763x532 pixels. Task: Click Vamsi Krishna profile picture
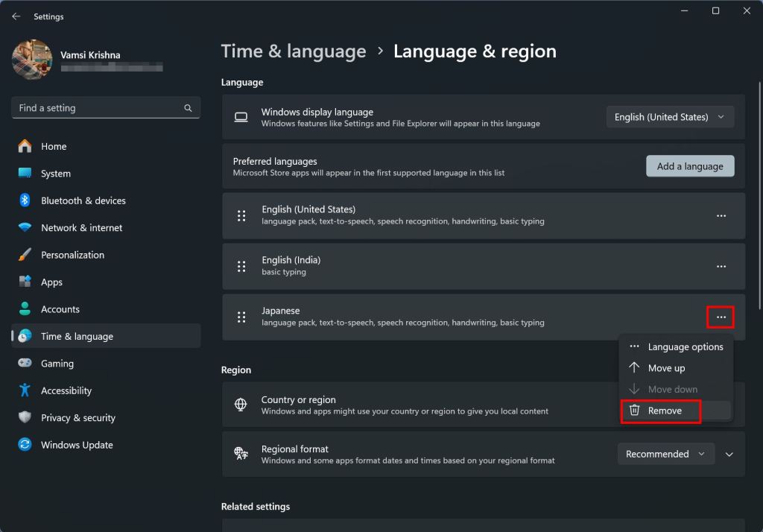tap(32, 60)
